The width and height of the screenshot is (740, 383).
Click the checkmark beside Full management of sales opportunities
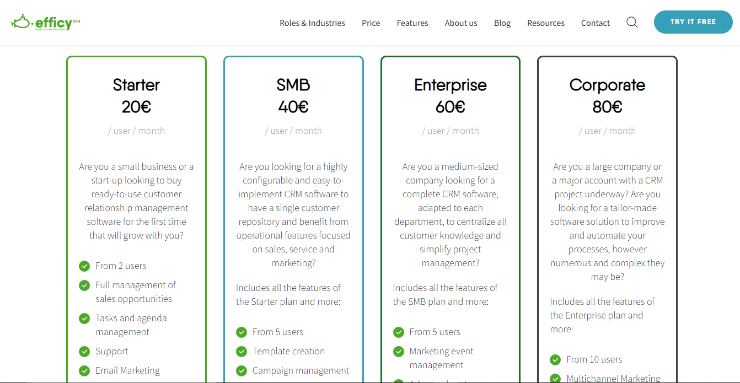coord(84,285)
